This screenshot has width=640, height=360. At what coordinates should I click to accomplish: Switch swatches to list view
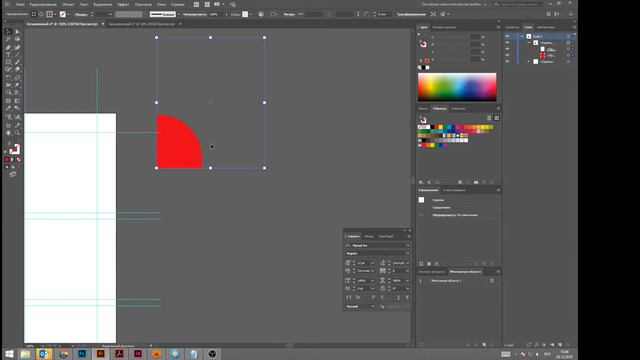pyautogui.click(x=489, y=118)
